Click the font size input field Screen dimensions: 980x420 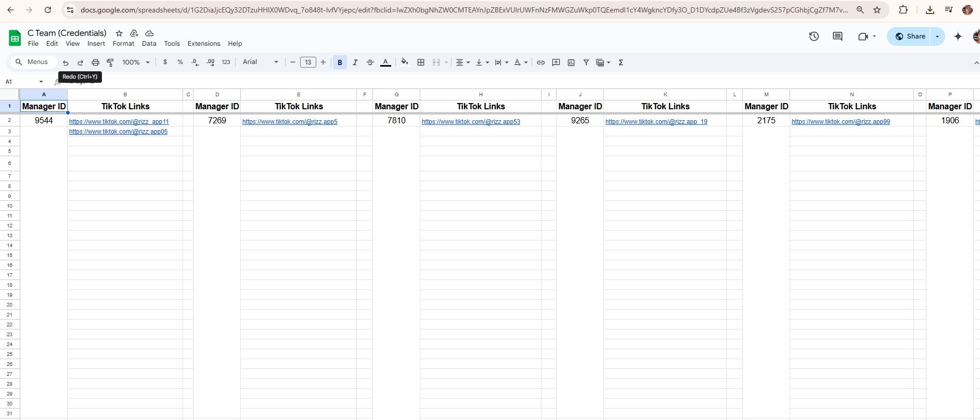click(x=308, y=62)
